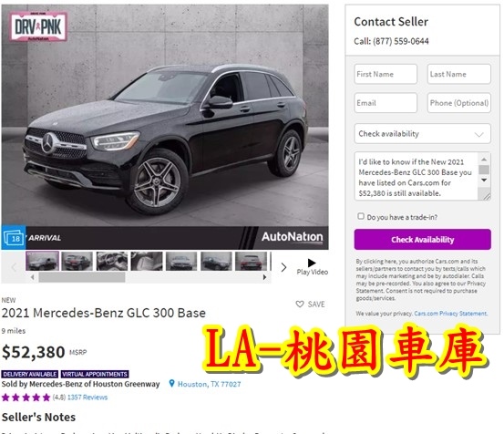The width and height of the screenshot is (504, 434).
Task: Click the Email input field
Action: click(386, 103)
